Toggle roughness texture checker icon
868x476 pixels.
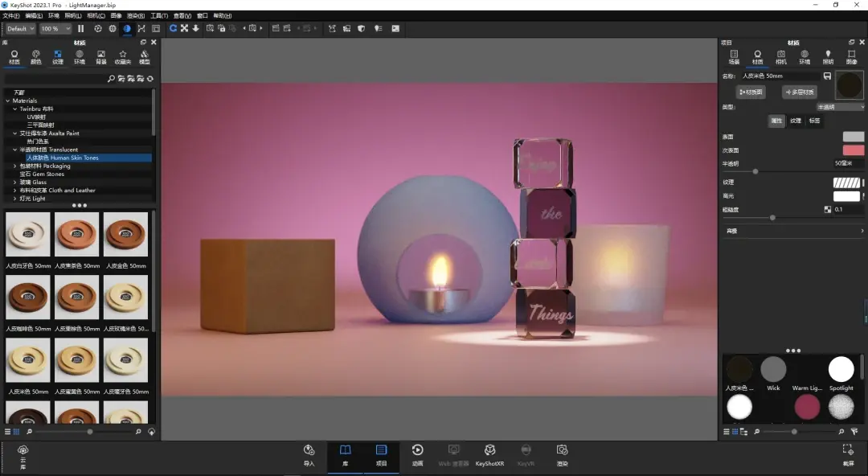(828, 210)
